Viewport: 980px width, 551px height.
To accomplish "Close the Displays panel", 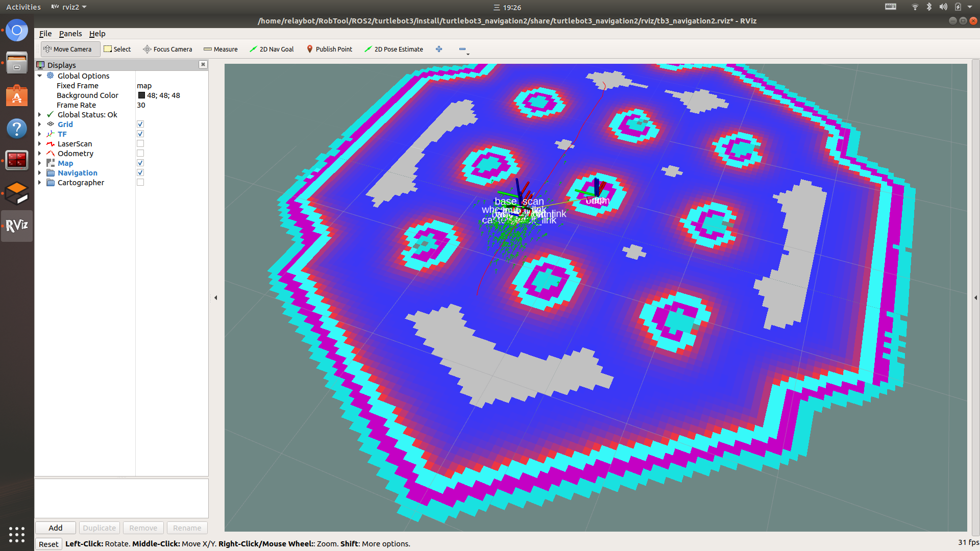I will pos(203,64).
